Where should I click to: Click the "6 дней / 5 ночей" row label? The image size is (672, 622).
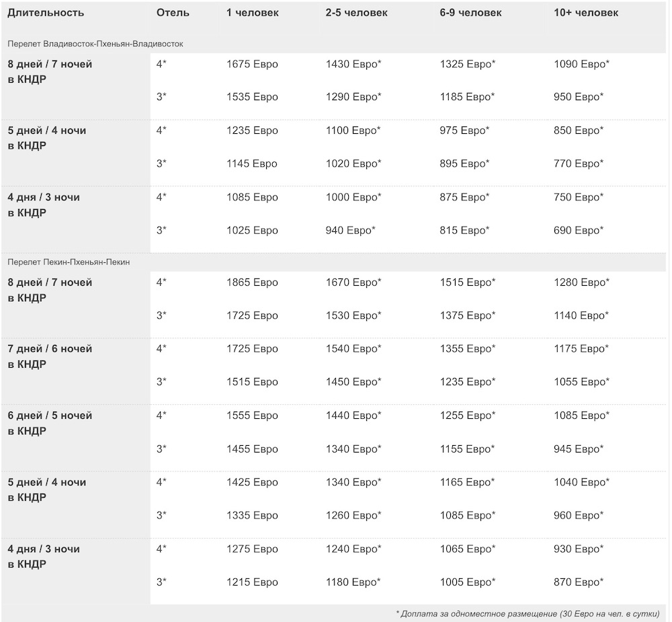(50, 416)
